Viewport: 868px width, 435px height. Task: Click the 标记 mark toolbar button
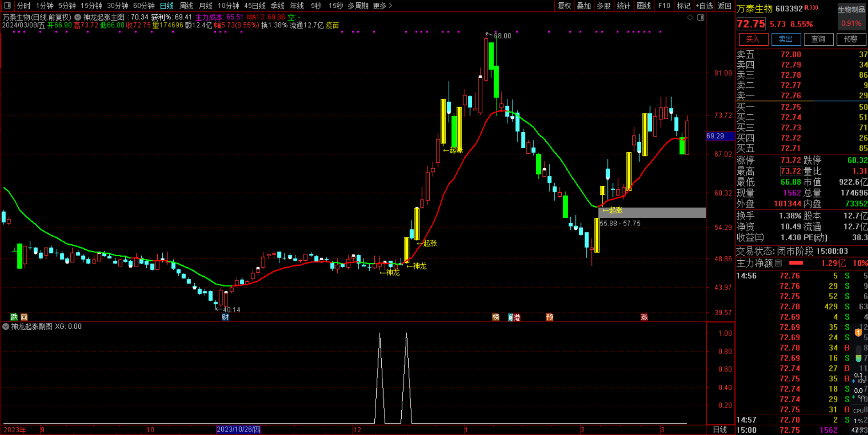pyautogui.click(x=684, y=5)
